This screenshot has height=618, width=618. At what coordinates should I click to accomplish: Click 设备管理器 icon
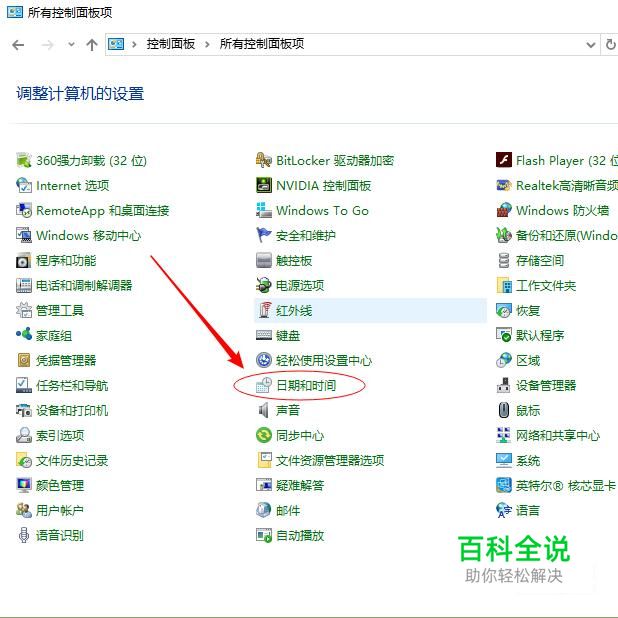coord(504,385)
